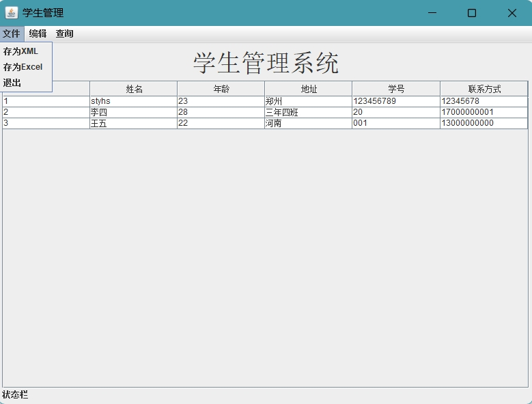Click the age cell showing 28

tap(221, 112)
